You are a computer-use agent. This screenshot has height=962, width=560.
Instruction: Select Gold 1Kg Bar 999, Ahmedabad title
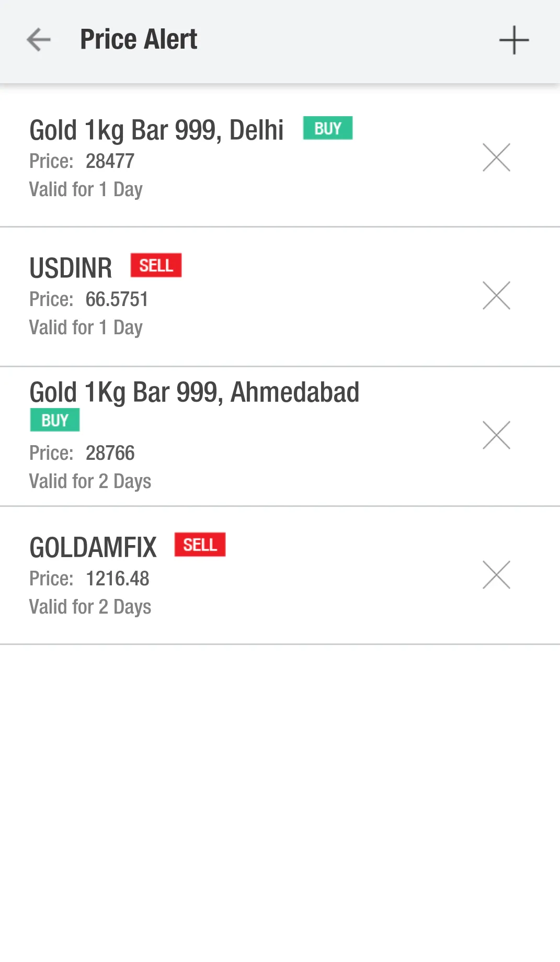coord(194,392)
